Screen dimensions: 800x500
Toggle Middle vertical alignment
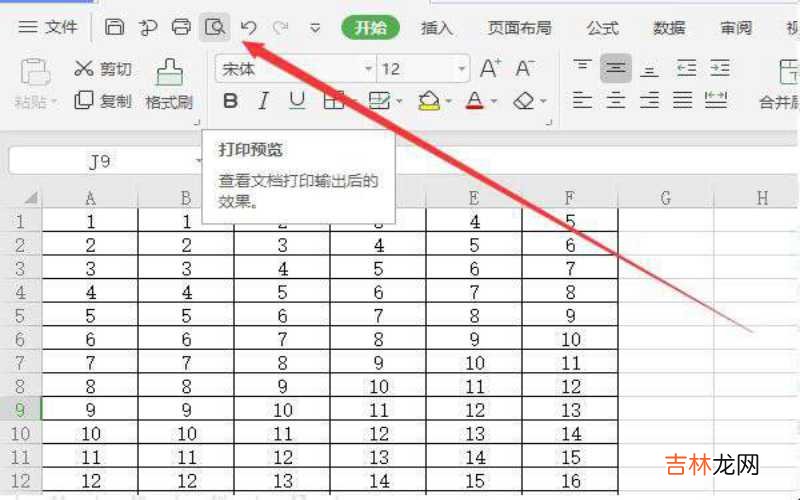click(x=616, y=68)
